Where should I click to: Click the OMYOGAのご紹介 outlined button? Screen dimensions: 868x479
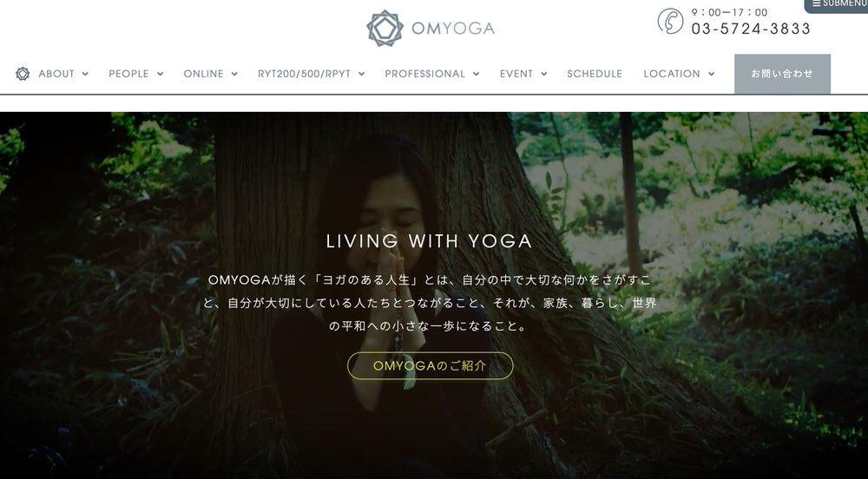431,365
